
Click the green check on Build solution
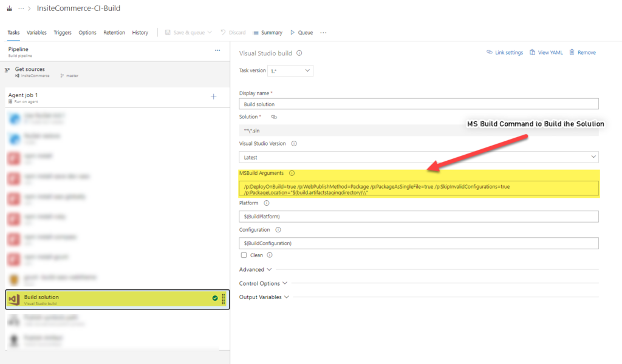pos(215,298)
